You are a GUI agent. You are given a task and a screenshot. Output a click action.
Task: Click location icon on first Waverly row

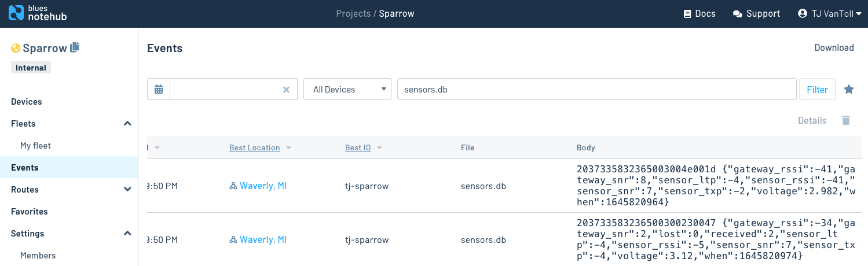coord(233,186)
